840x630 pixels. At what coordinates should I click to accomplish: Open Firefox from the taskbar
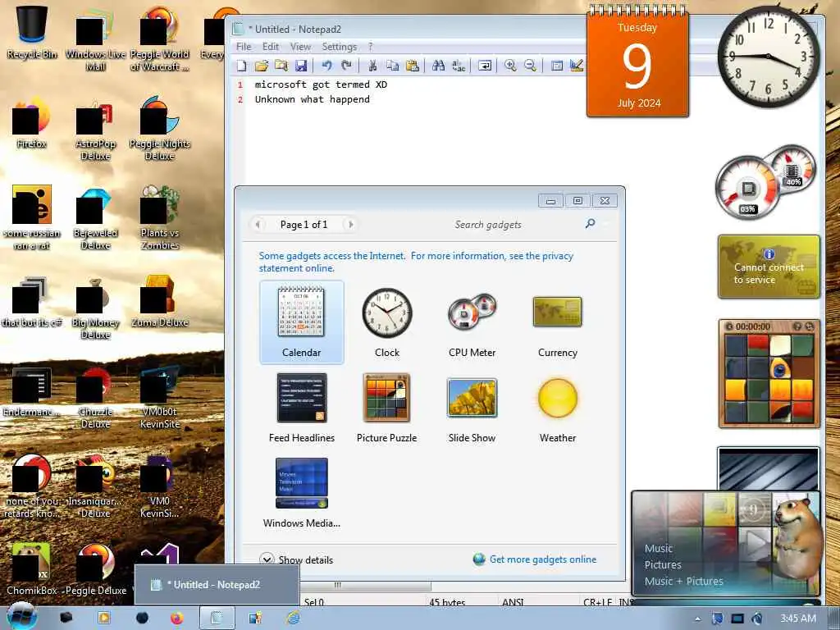(176, 618)
